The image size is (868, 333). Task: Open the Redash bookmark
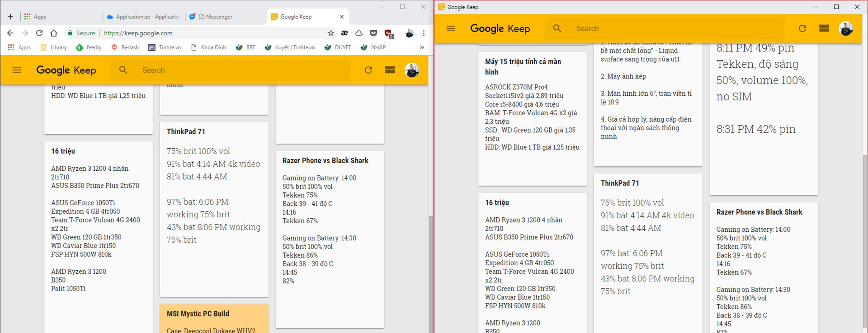click(125, 47)
